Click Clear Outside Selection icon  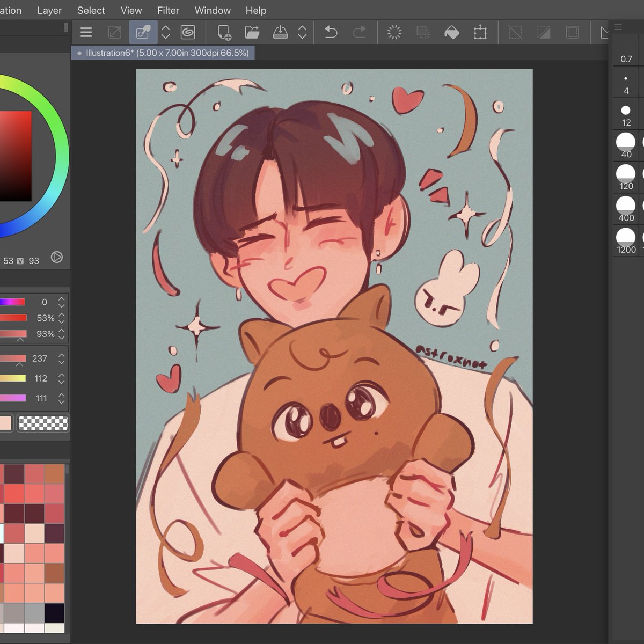[x=423, y=32]
